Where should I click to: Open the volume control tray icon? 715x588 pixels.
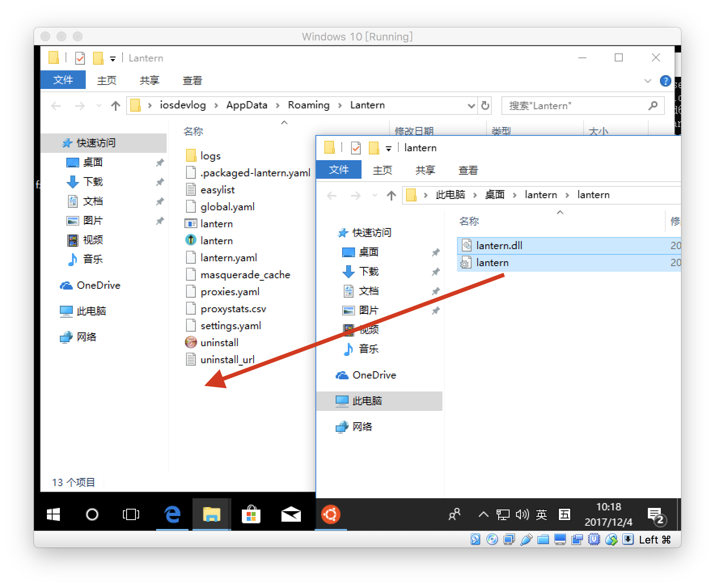(522, 514)
